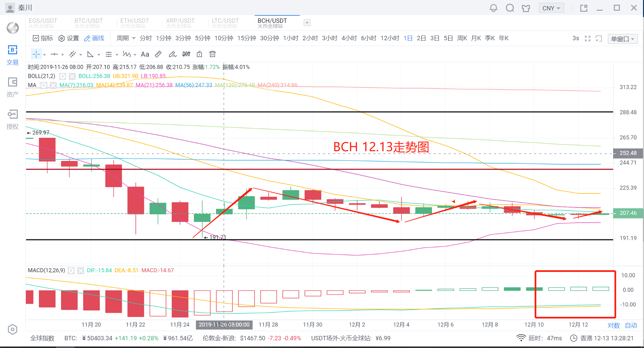Viewport: 644px width, 348px height.
Task: Select the 周K weekly period
Action: (x=462, y=38)
